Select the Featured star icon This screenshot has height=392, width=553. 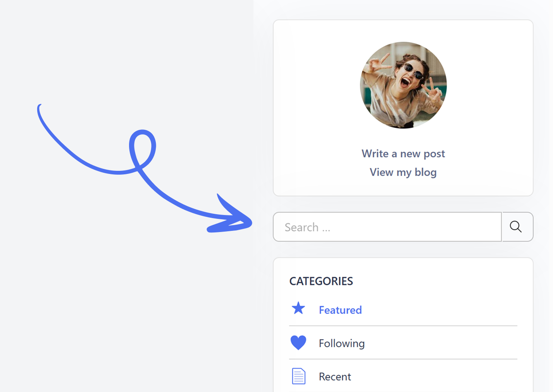point(298,308)
